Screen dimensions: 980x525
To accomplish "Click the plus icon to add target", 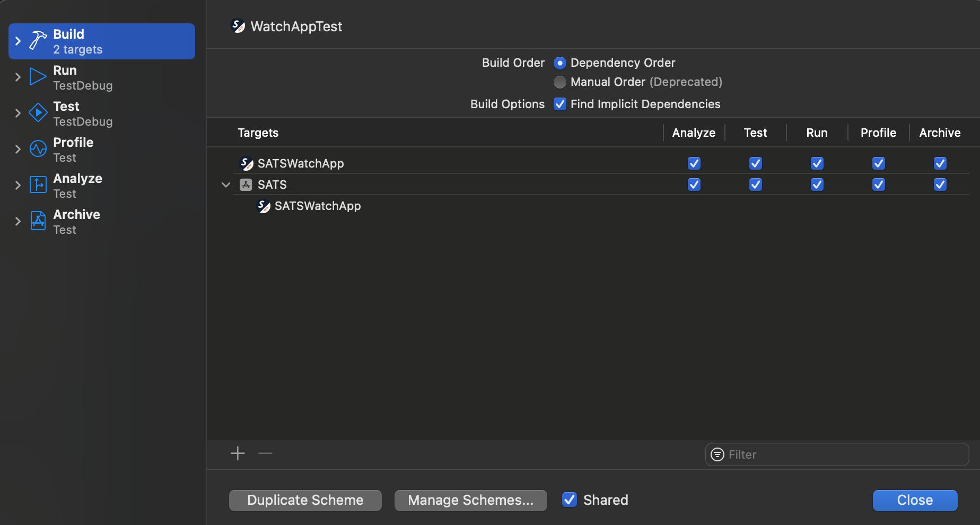I will [238, 453].
